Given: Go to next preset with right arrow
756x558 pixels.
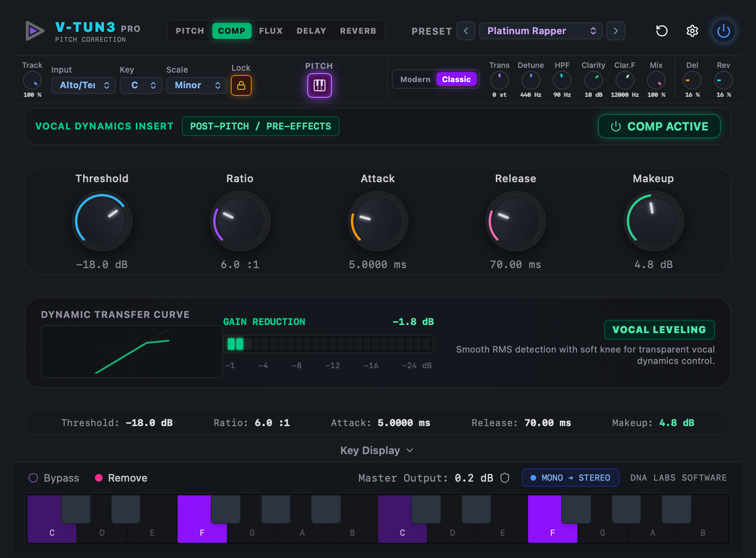Looking at the screenshot, I should 616,31.
